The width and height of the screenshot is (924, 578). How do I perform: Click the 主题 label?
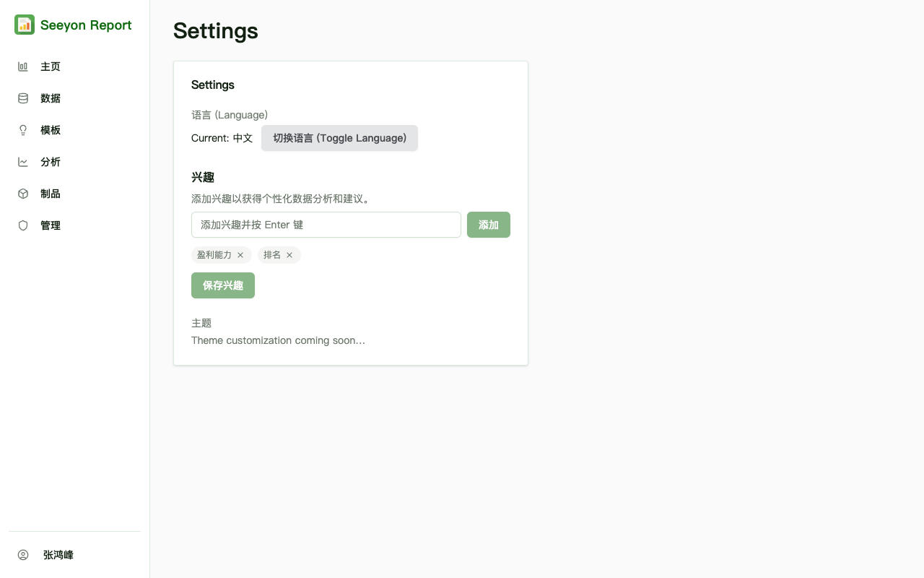[x=201, y=323]
